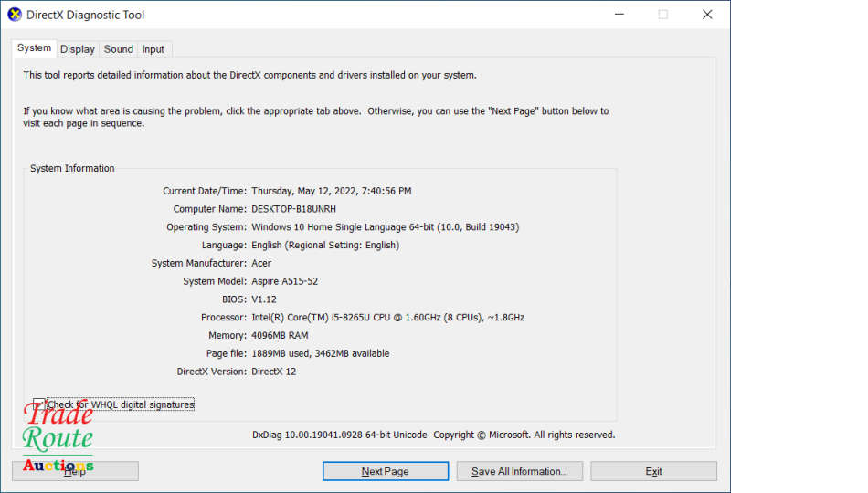
Task: Minimize the DirectX Diagnostic Tool window
Action: click(x=619, y=15)
